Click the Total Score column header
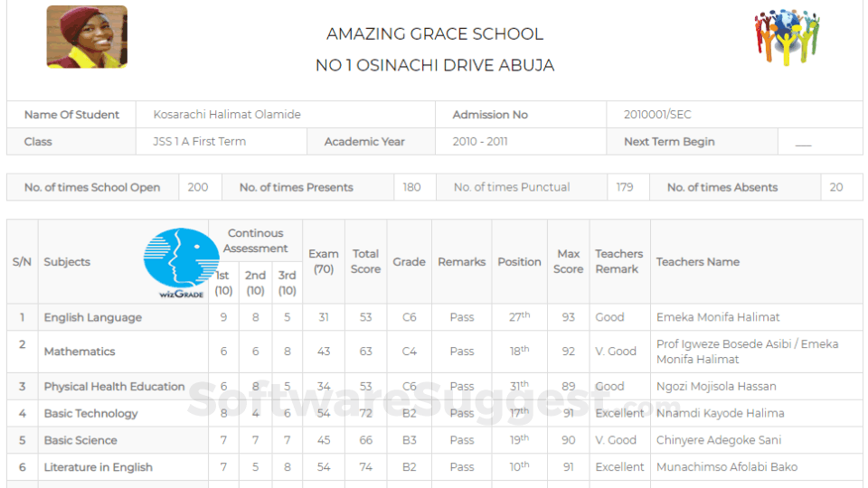Image resolution: width=868 pixels, height=488 pixels. 366,261
